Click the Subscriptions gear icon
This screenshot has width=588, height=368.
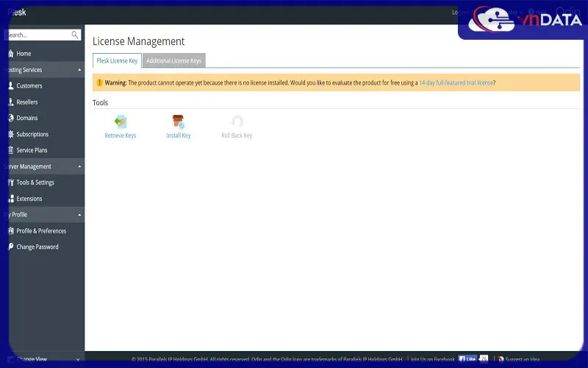11,134
